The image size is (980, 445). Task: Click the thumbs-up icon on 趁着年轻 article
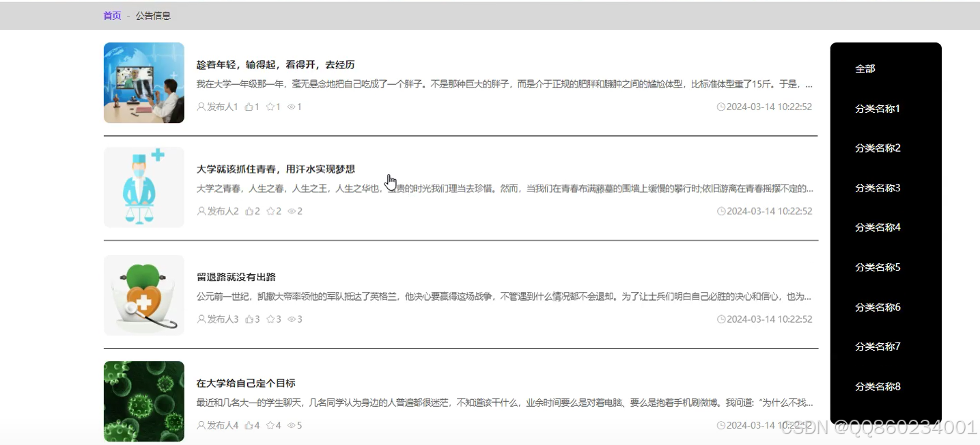coord(247,107)
